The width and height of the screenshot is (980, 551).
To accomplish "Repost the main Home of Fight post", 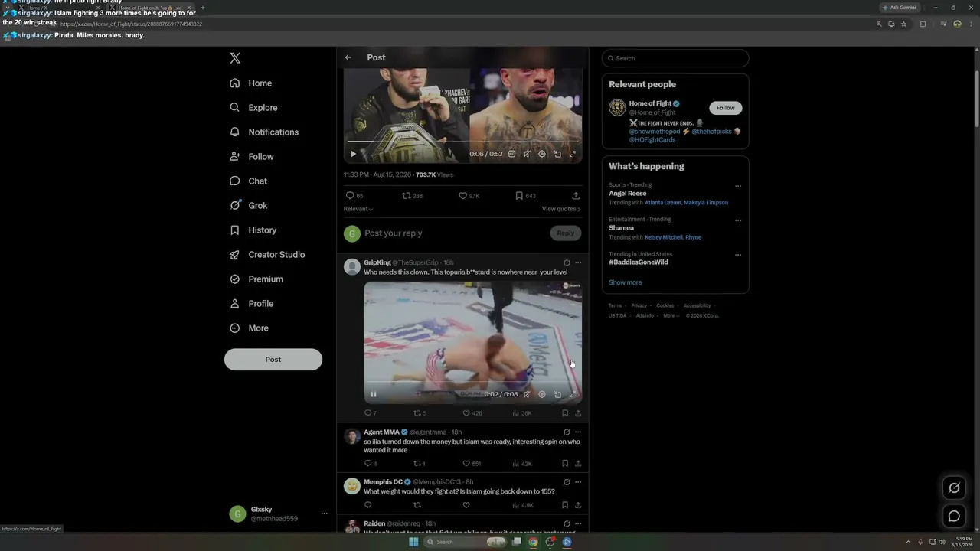I will tap(407, 196).
